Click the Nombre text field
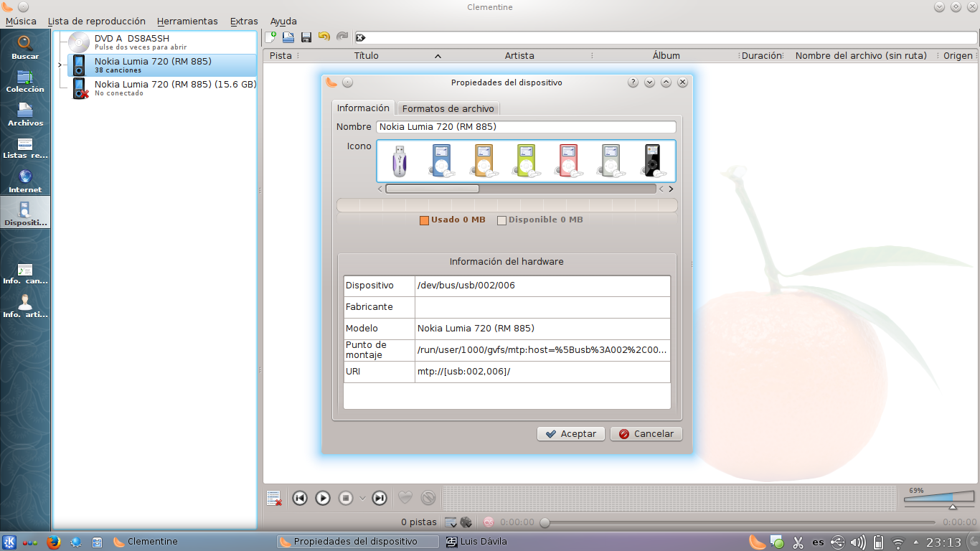Screen dimensions: 980x551 pos(526,127)
